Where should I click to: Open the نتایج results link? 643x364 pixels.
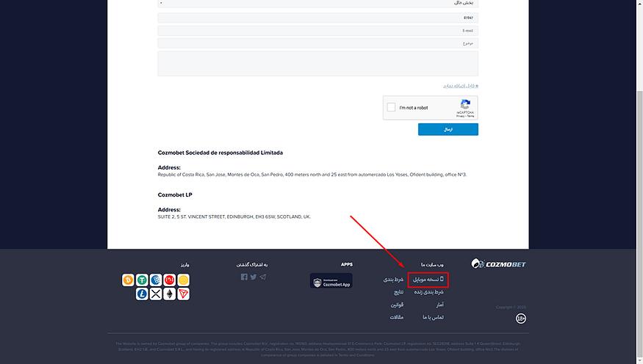398,292
